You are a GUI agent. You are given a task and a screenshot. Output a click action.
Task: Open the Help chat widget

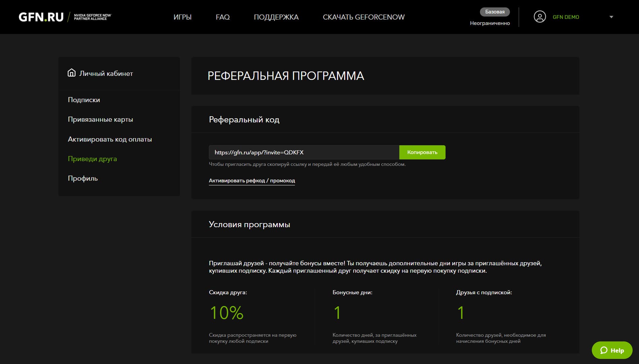coord(612,350)
